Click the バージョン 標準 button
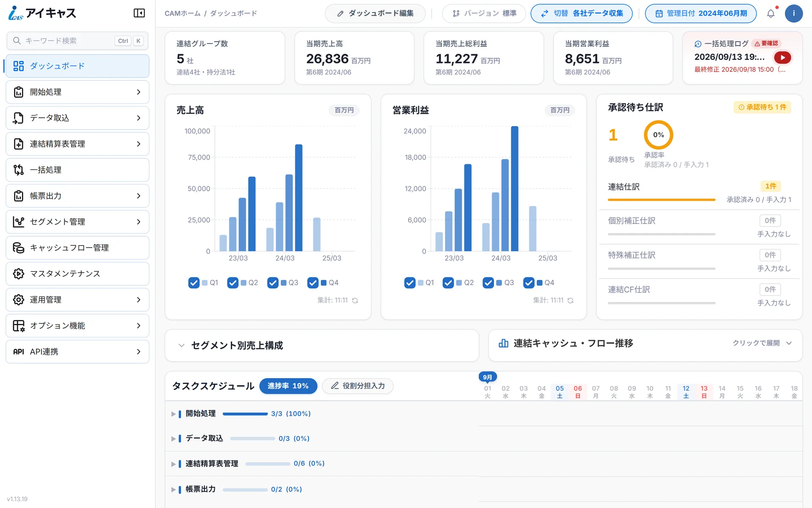This screenshot has height=508, width=812. pyautogui.click(x=484, y=14)
